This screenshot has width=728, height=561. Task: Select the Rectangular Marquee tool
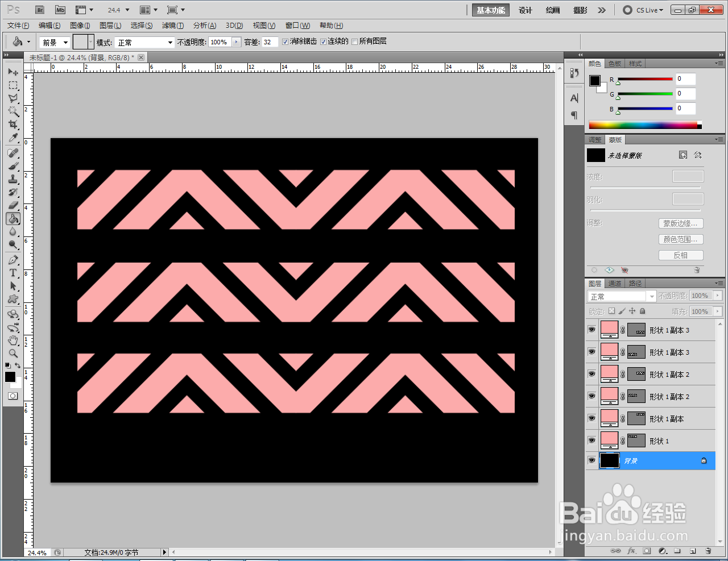coord(13,85)
